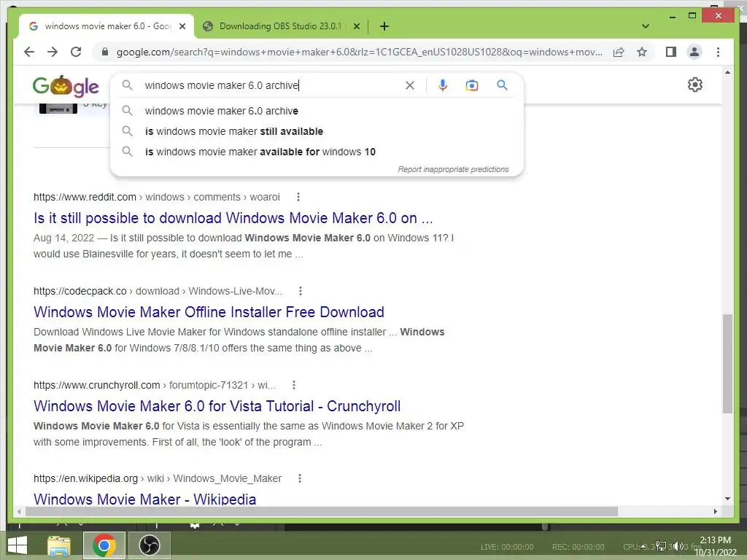Open options for the en.wikipedia.org result

point(300,478)
